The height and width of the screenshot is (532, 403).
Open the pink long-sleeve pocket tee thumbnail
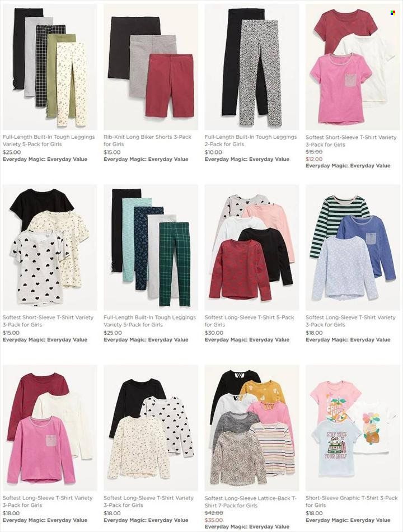tap(50, 428)
